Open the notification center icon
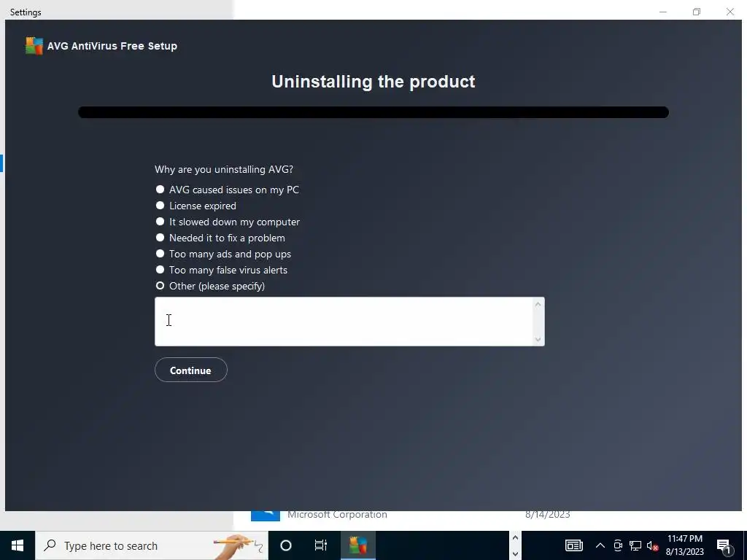 click(724, 546)
